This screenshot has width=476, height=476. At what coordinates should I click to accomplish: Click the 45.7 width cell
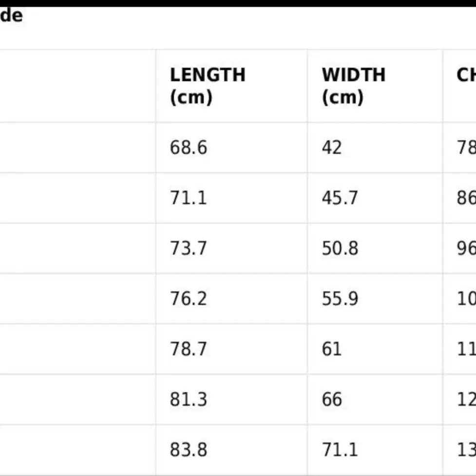coord(340,198)
